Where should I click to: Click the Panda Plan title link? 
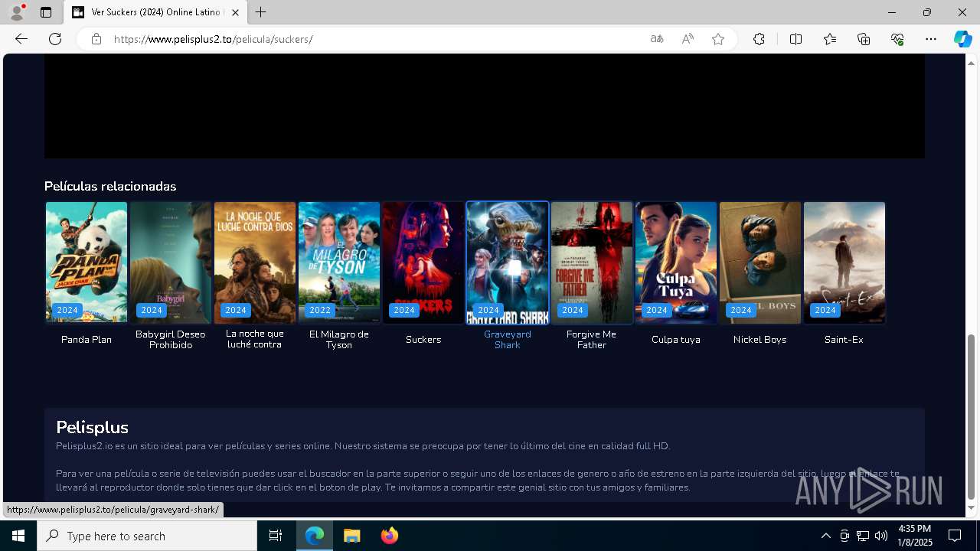pos(87,339)
